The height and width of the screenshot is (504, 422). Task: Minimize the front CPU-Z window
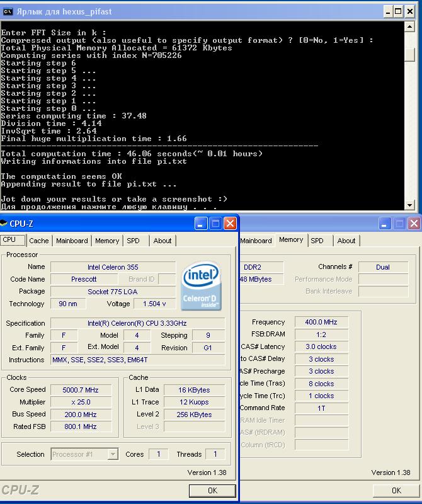tap(201, 224)
